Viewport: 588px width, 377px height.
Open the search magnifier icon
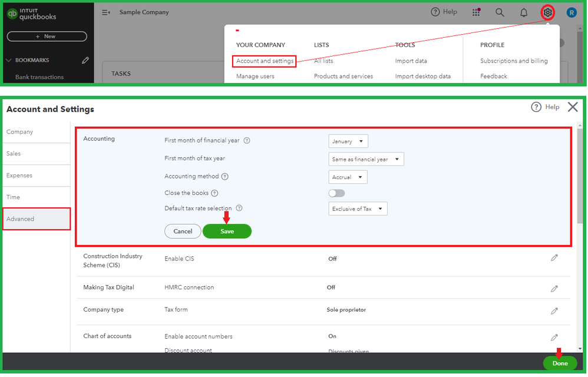click(500, 12)
